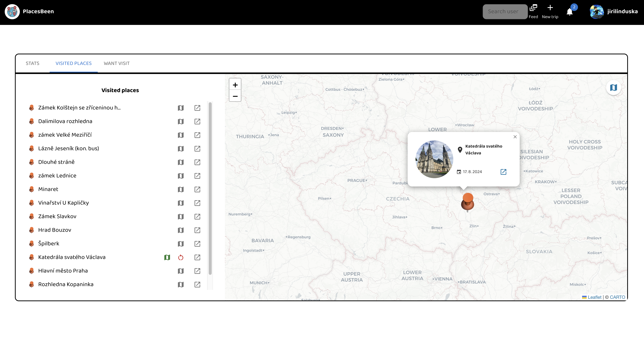This screenshot has height=355, width=644.
Task: Zoom out on the map
Action: (x=235, y=96)
